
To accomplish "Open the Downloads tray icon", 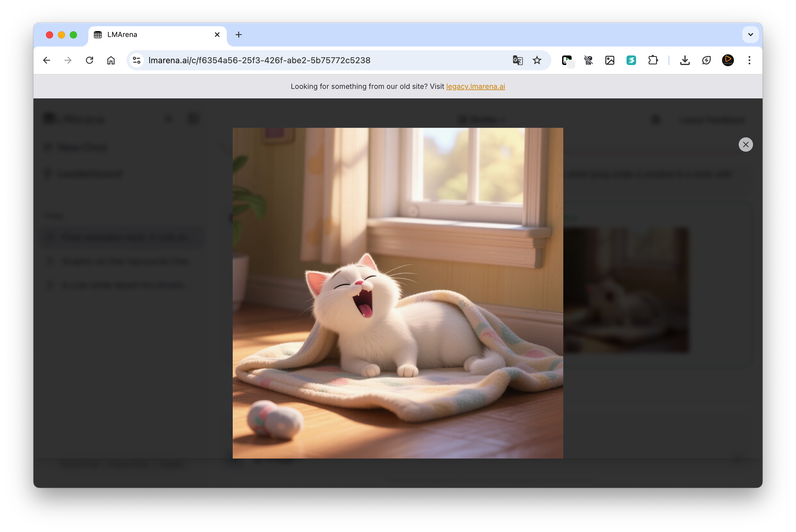I will [x=685, y=61].
